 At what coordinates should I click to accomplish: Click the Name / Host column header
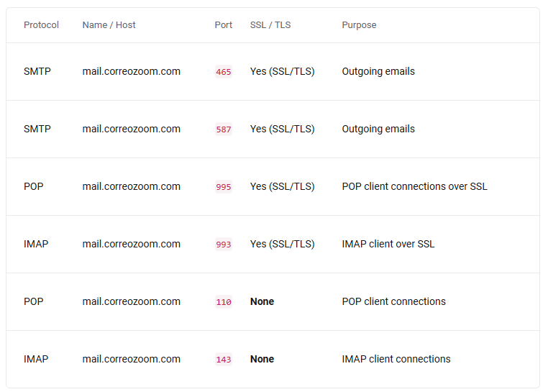(x=109, y=25)
